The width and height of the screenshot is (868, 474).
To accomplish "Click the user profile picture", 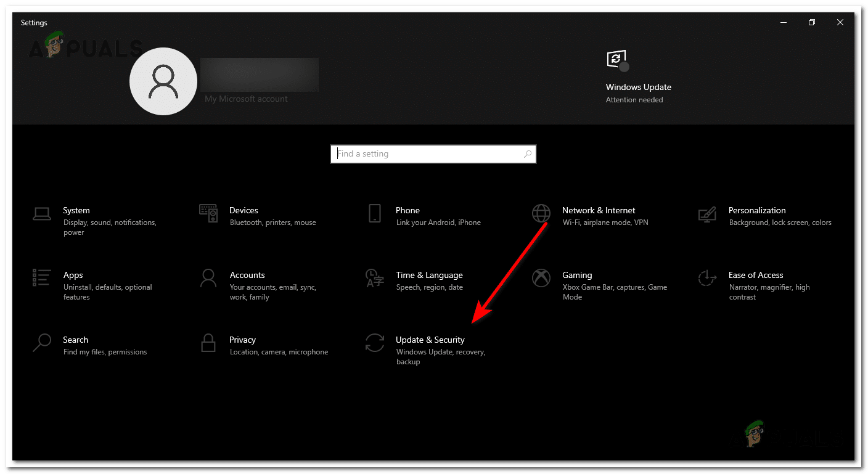I will pos(163,81).
